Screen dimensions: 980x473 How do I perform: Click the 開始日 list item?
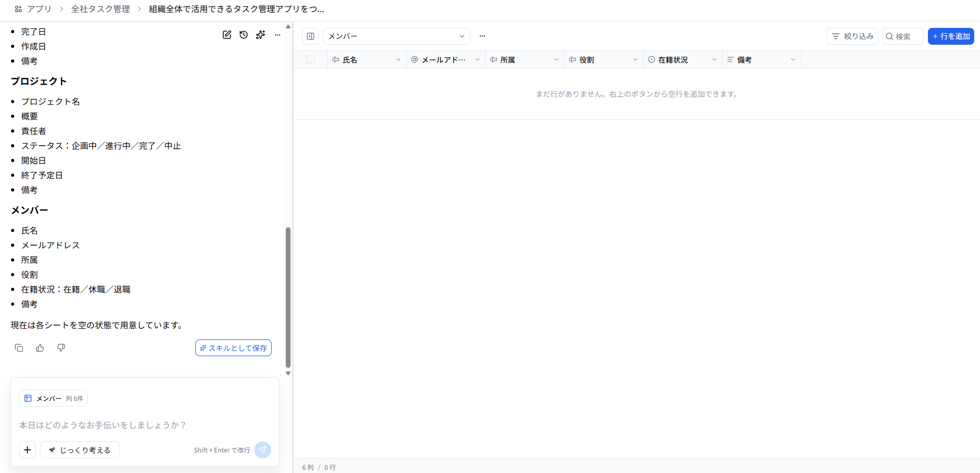[x=34, y=160]
